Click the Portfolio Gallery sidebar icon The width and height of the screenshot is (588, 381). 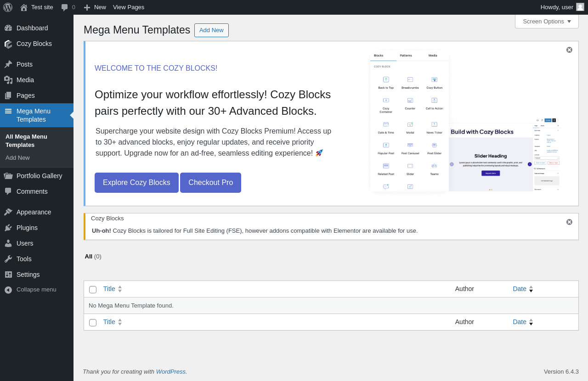[x=8, y=176]
